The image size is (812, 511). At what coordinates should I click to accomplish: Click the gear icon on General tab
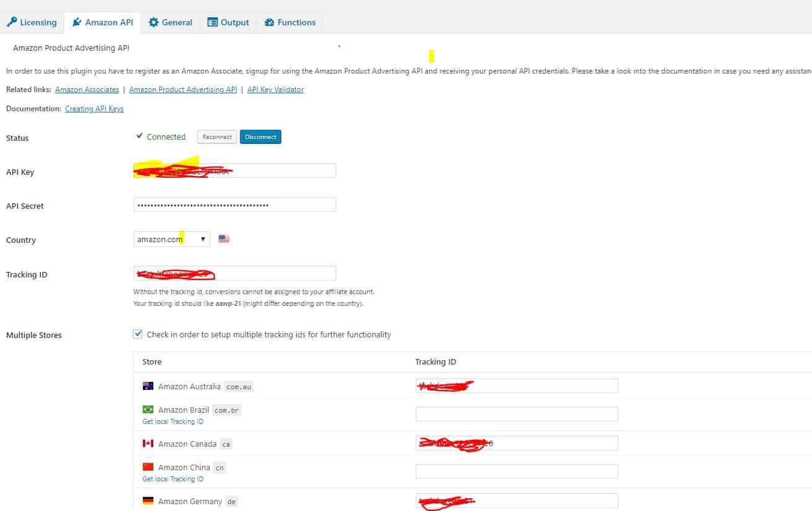(153, 22)
